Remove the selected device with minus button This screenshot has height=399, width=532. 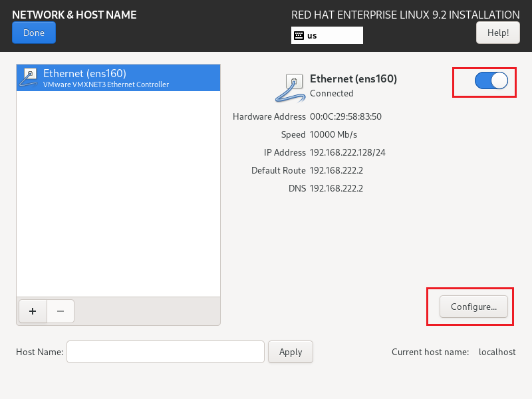[x=61, y=311]
